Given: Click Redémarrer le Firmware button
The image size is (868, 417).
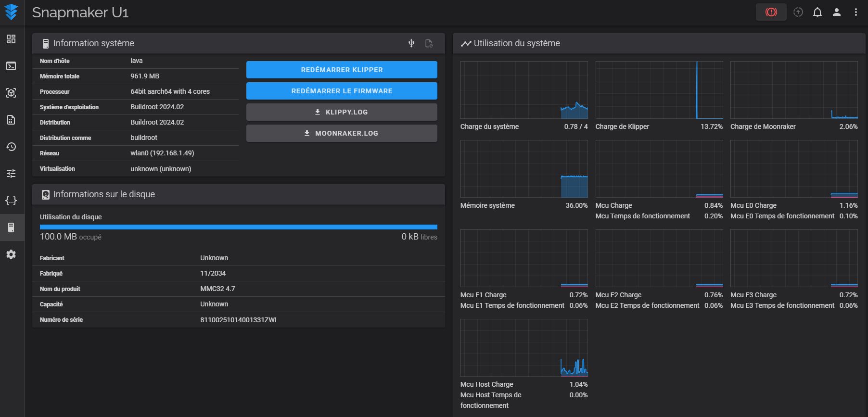Looking at the screenshot, I should tap(342, 91).
